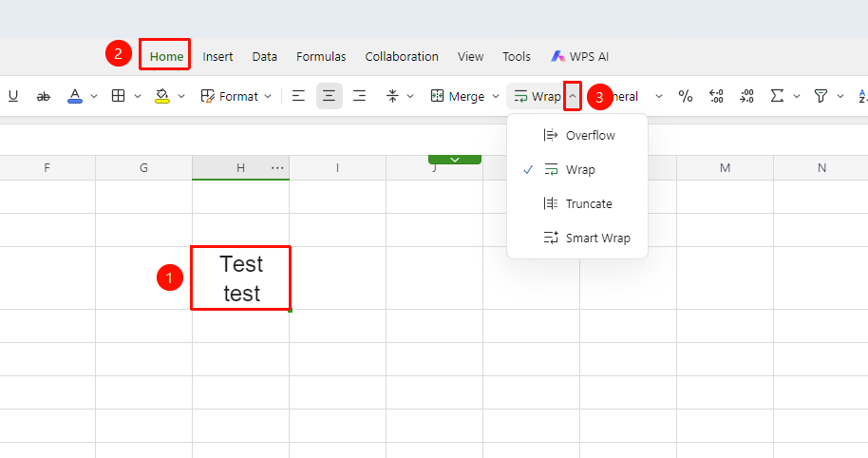
Task: Expand the Merge dropdown arrow
Action: click(496, 96)
